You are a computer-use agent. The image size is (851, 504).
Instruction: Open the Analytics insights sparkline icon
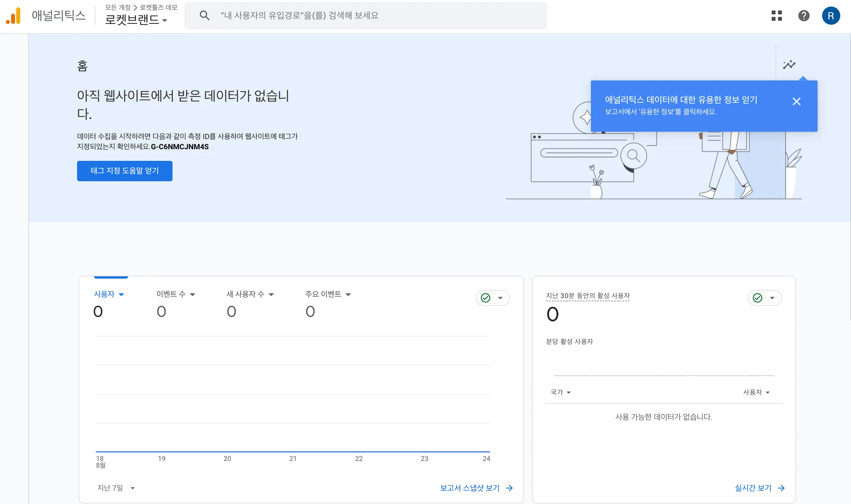(x=790, y=65)
